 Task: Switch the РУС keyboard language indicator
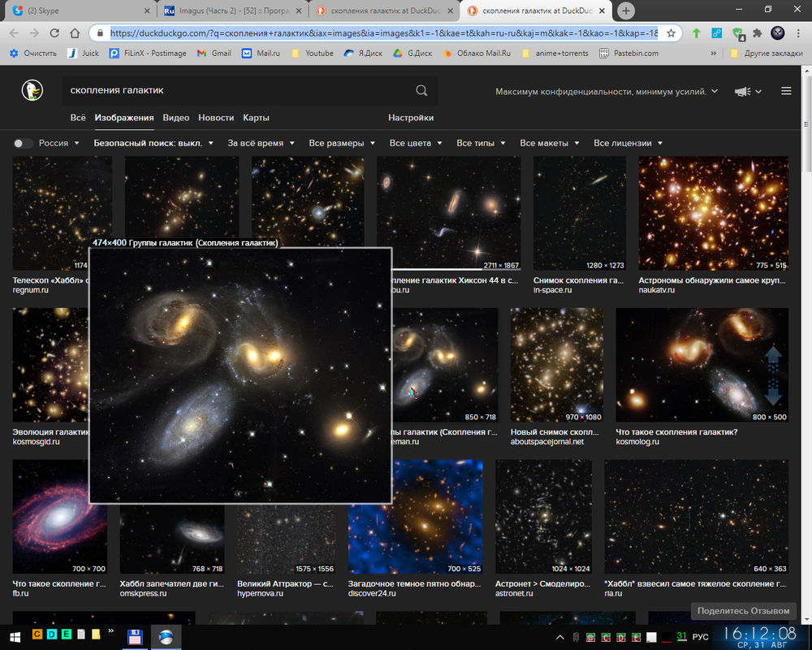(700, 636)
